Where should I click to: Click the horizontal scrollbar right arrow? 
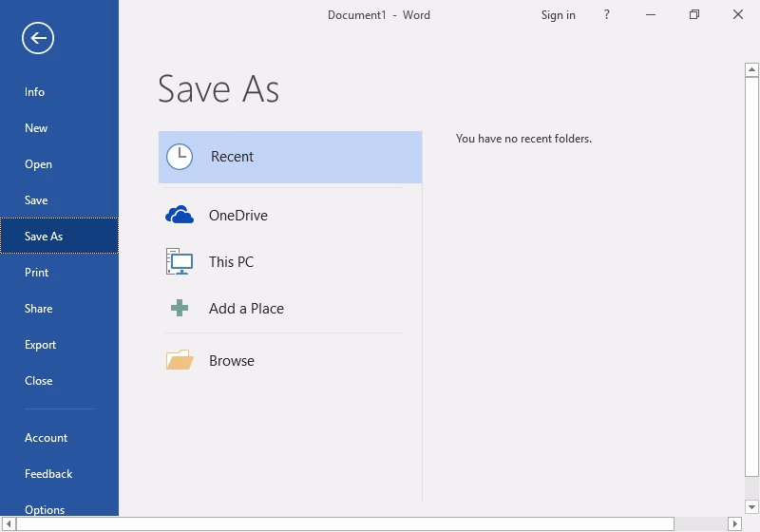[734, 523]
